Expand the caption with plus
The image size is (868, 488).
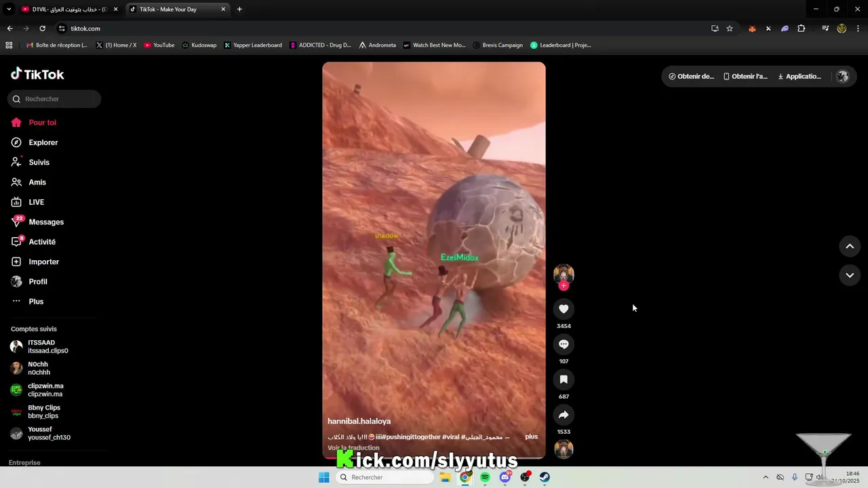[x=531, y=436]
